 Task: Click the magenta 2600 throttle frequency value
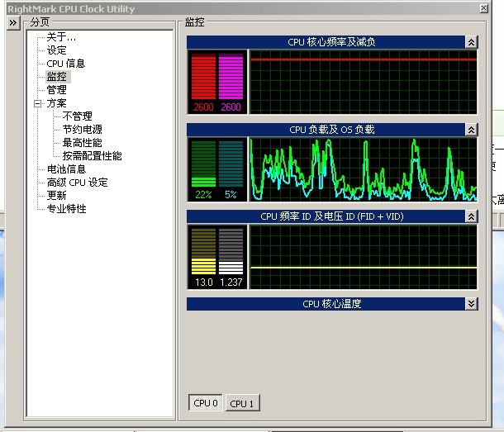(x=231, y=107)
